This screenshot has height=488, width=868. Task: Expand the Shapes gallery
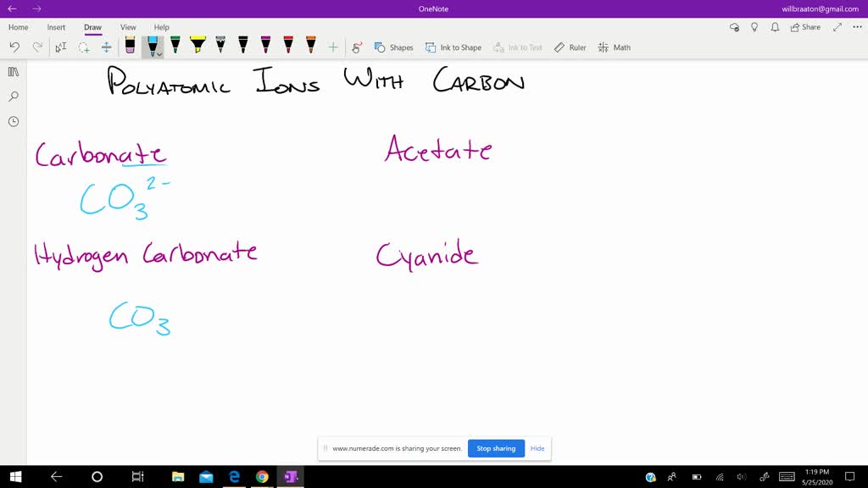point(394,47)
